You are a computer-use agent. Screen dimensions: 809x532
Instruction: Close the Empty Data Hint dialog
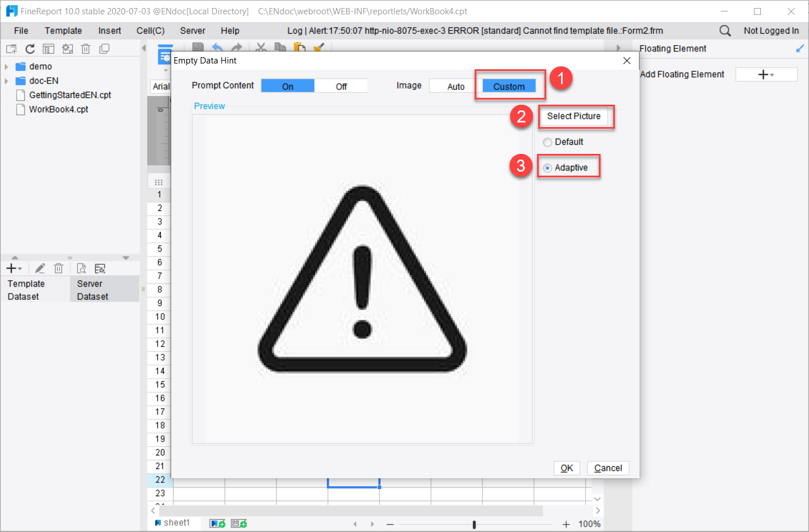(627, 61)
